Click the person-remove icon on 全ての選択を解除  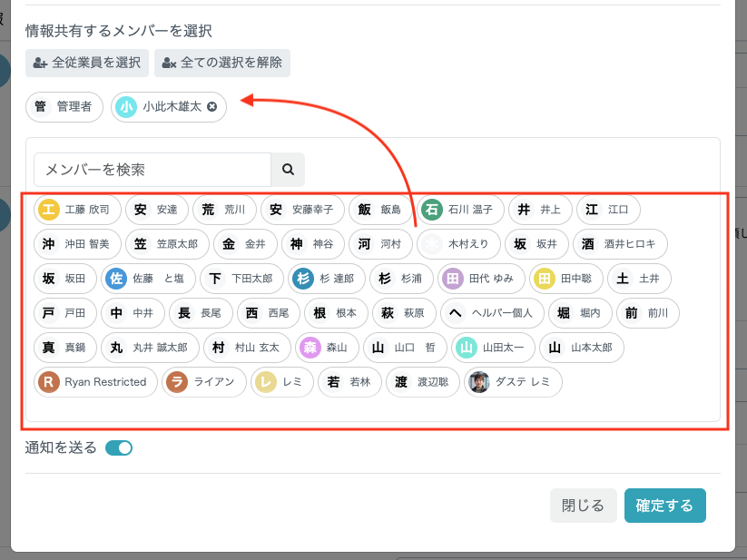point(170,64)
